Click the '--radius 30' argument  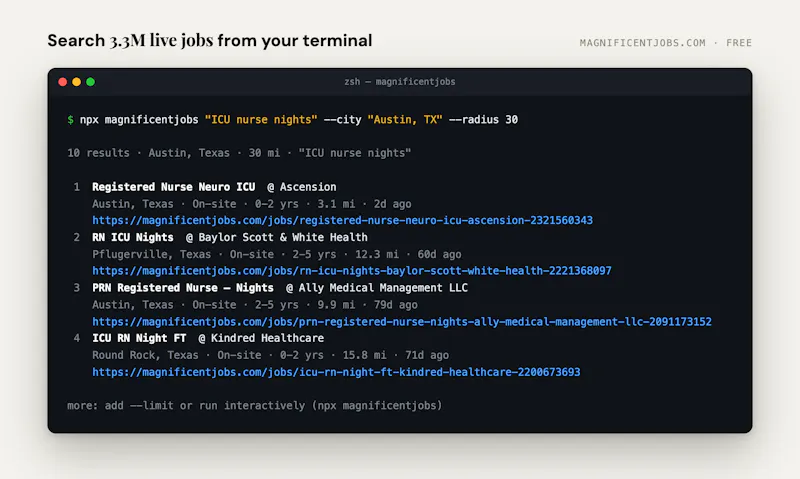[x=483, y=120]
